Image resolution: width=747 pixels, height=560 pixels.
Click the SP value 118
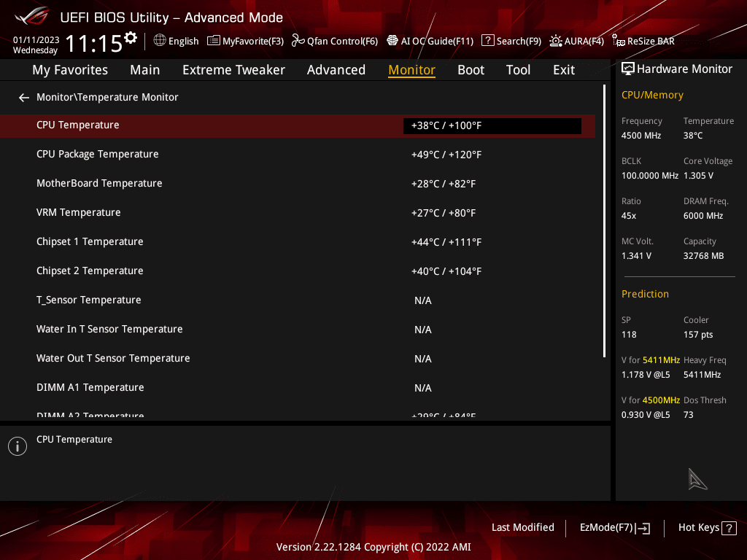click(x=629, y=334)
